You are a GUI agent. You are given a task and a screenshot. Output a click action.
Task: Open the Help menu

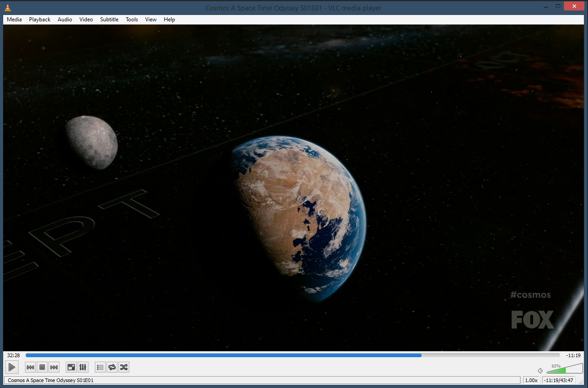[x=169, y=20]
